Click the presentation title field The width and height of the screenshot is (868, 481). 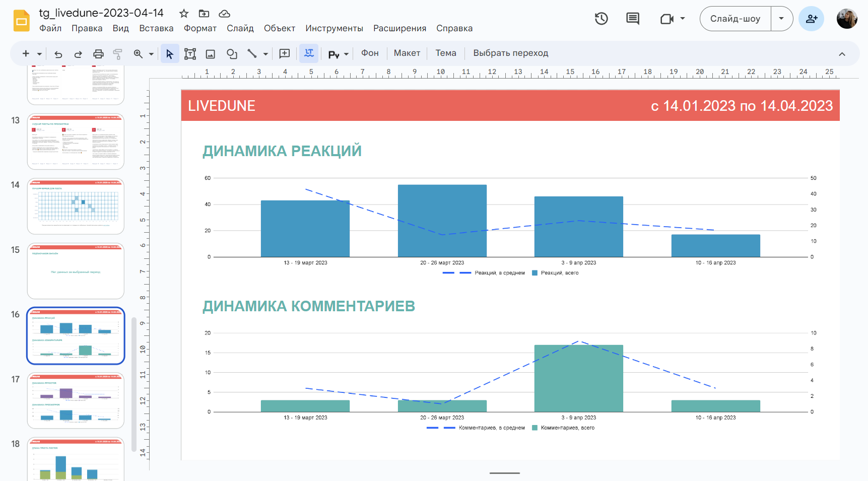pyautogui.click(x=101, y=13)
